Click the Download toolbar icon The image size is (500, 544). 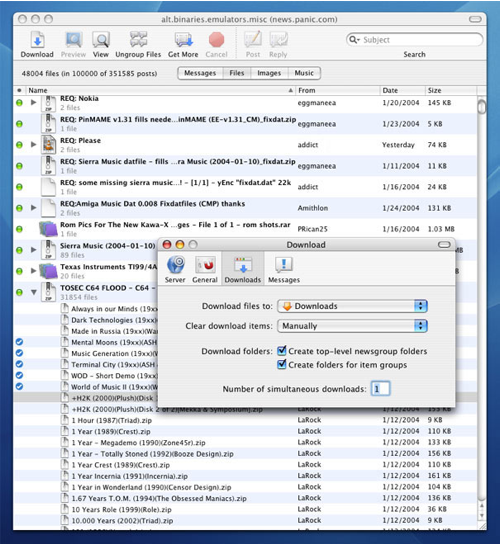[x=37, y=40]
